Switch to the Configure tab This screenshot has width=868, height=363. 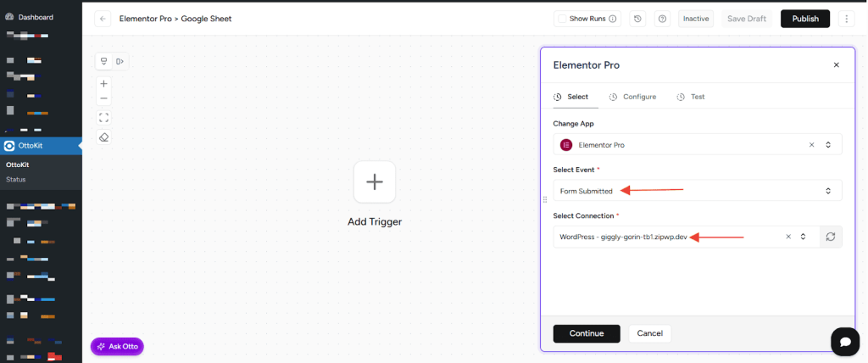[632, 97]
